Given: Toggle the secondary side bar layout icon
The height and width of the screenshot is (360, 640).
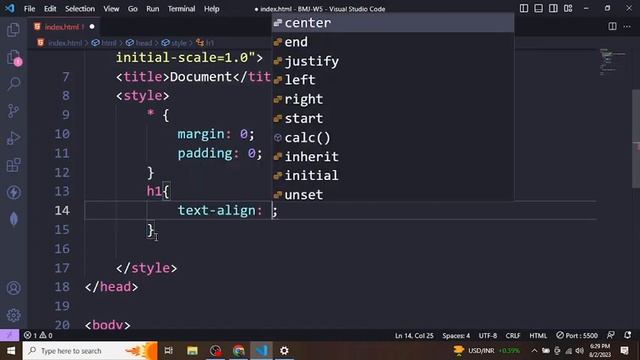Looking at the screenshot, I should 553,8.
